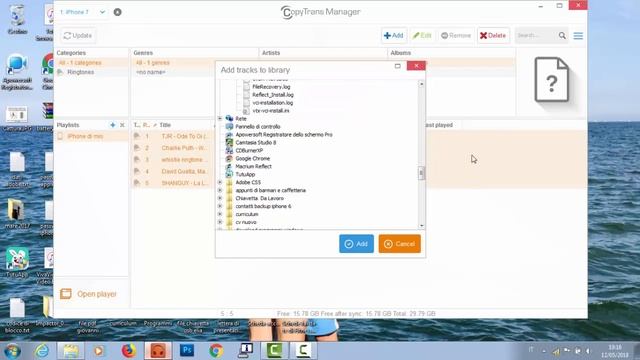
Task: Click the red Delete toolbar button
Action: 493,36
